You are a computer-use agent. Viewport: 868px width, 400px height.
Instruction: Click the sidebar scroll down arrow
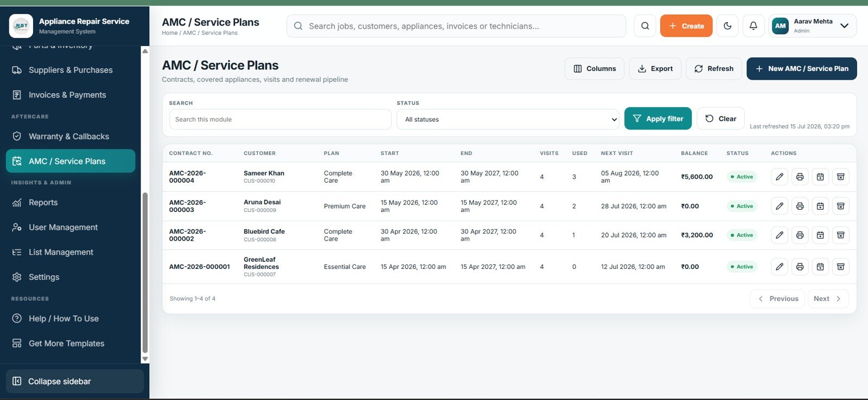tap(145, 359)
